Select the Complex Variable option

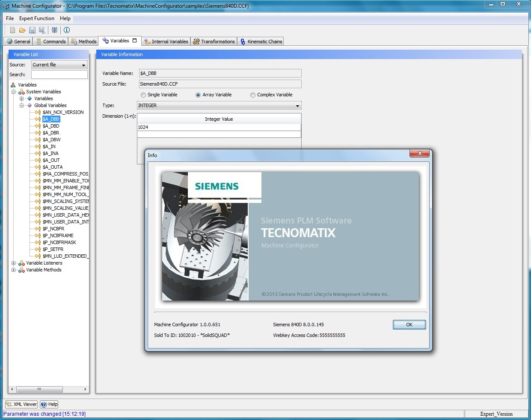pyautogui.click(x=253, y=95)
